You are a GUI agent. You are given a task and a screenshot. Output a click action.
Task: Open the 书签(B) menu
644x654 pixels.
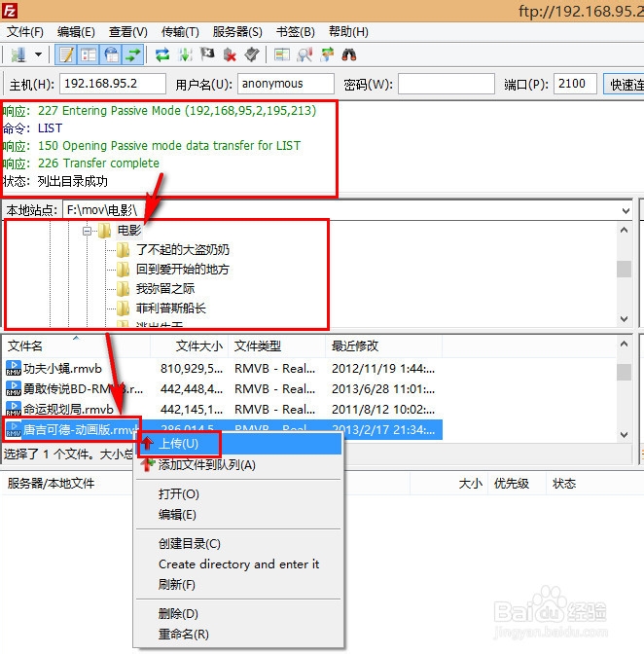295,32
